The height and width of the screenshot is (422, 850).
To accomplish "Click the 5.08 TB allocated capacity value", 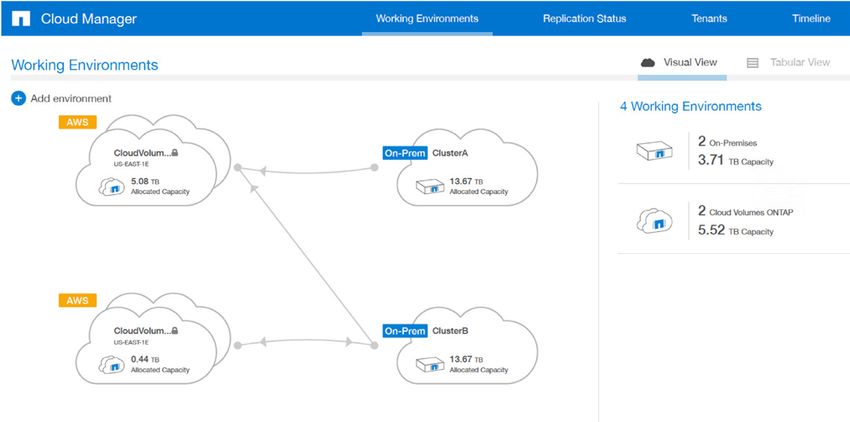I will pos(145,181).
